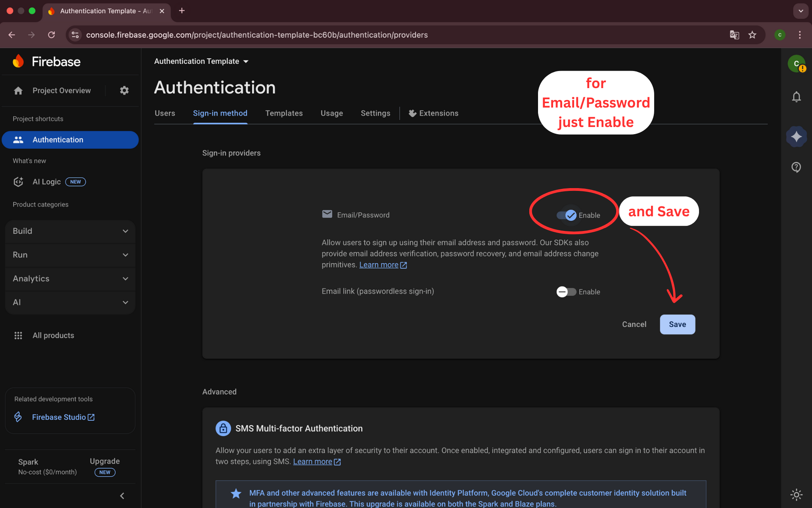Screen dimensions: 812x508
Task: Click the browser address bar URL
Action: [x=257, y=35]
